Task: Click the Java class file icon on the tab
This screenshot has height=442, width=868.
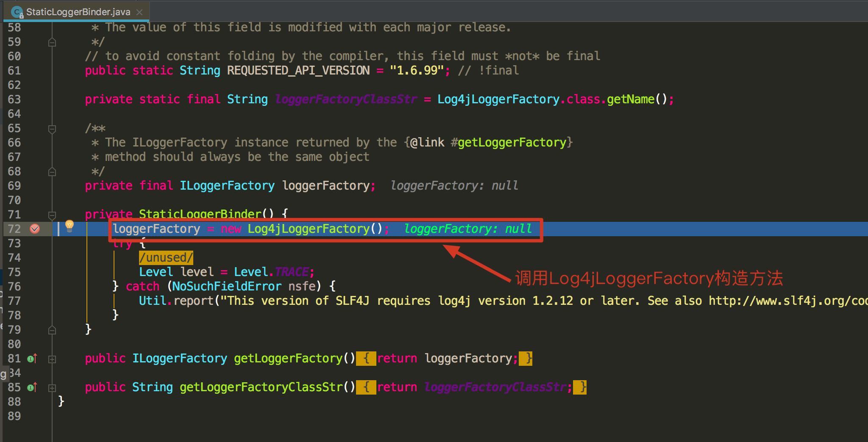Action: [17, 12]
